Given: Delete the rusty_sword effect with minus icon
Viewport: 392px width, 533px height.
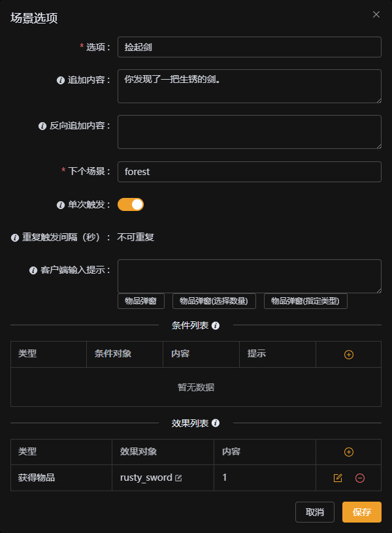Looking at the screenshot, I should click(360, 477).
